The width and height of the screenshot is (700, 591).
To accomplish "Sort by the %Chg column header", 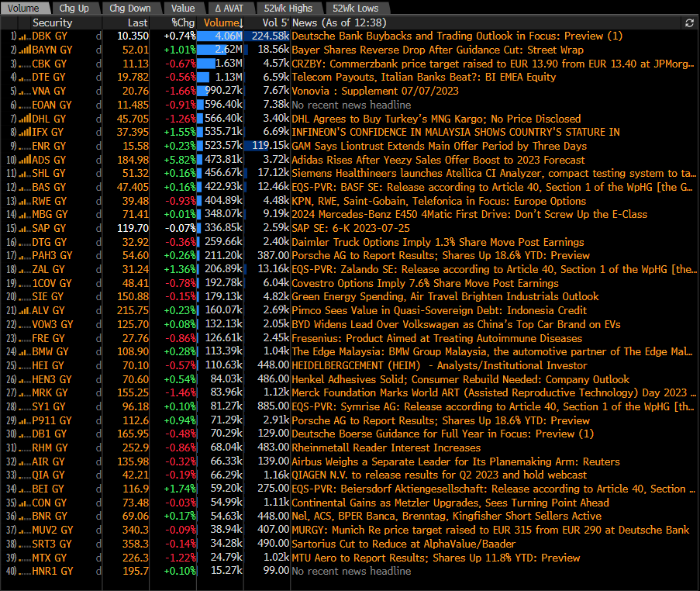I will 183,22.
